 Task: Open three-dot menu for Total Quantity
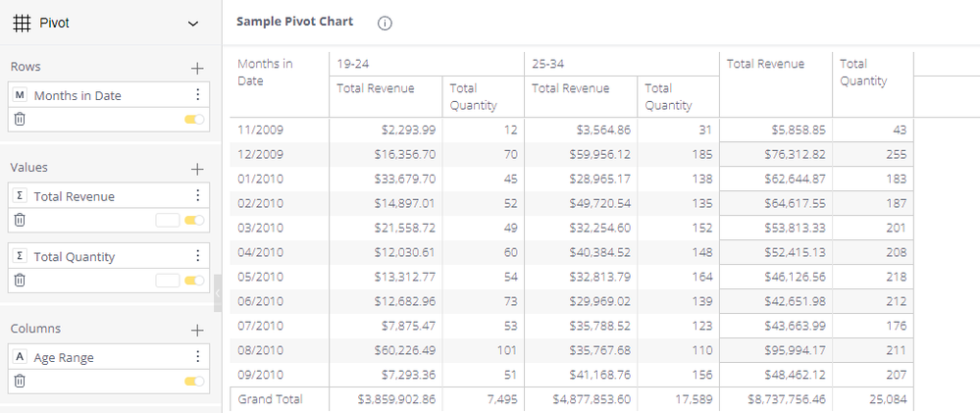click(198, 256)
